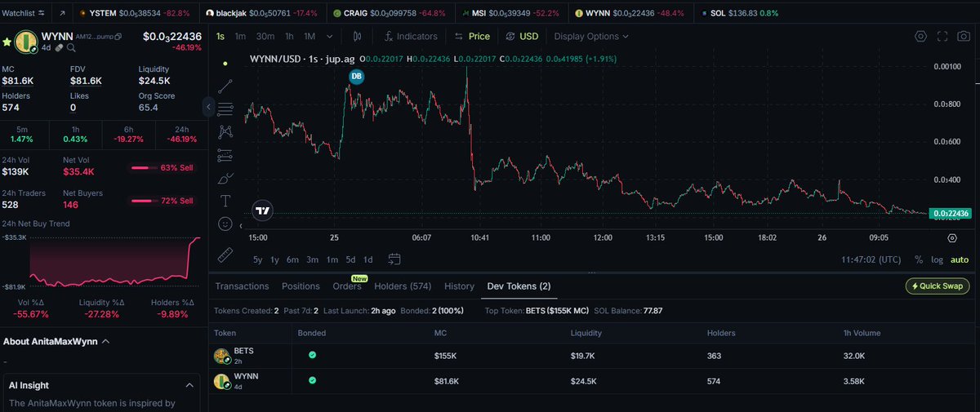Expand the more timeframes chevron
The image size is (980, 412).
[329, 36]
